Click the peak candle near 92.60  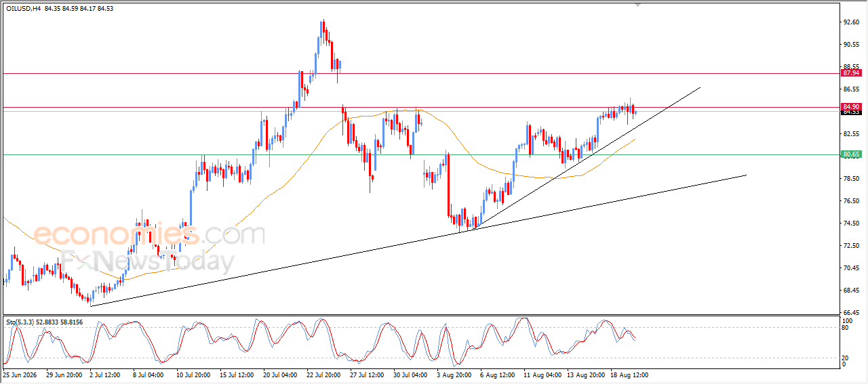coord(323,28)
